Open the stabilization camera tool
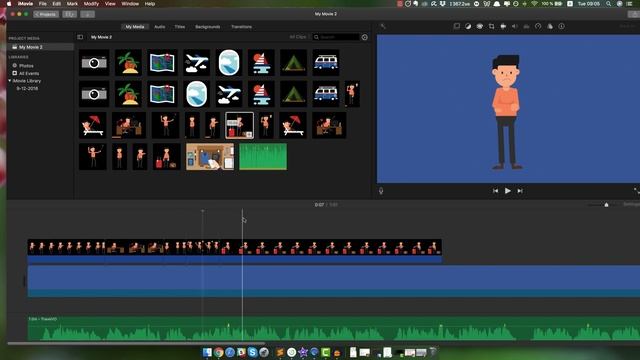This screenshot has height=360, width=640. (x=503, y=27)
